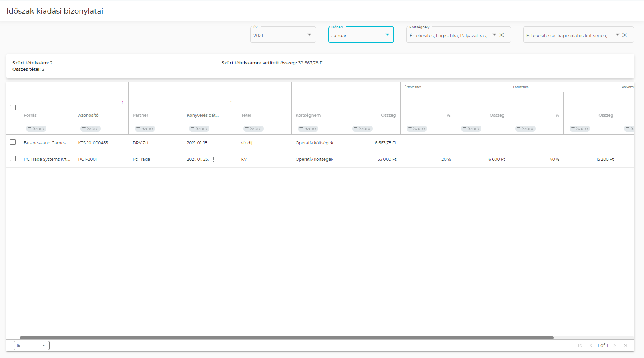Viewport: 644px width, 358px height.
Task: Click the Pc Trade partner cell
Action: pos(141,159)
